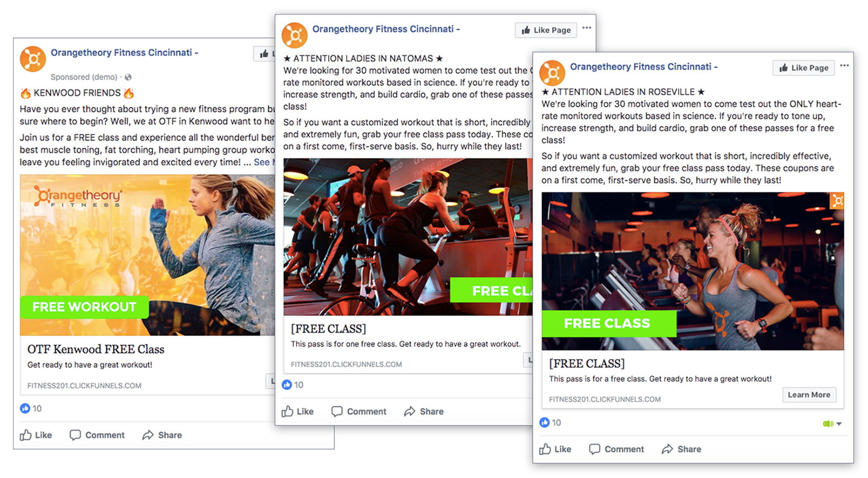Share the Roseville ad post
Screen dimensions: 868x478
[x=681, y=449]
